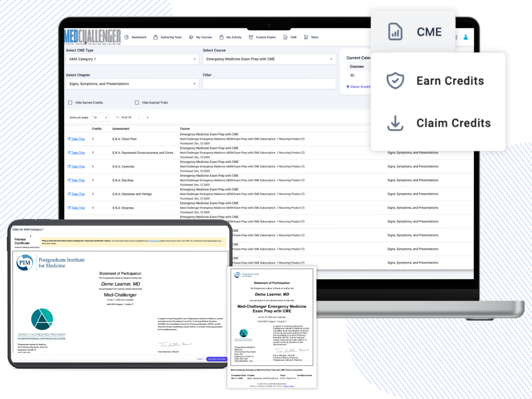Select the Earn Credits shield icon
Viewport: 532px width, 399px height.
pyautogui.click(x=395, y=81)
